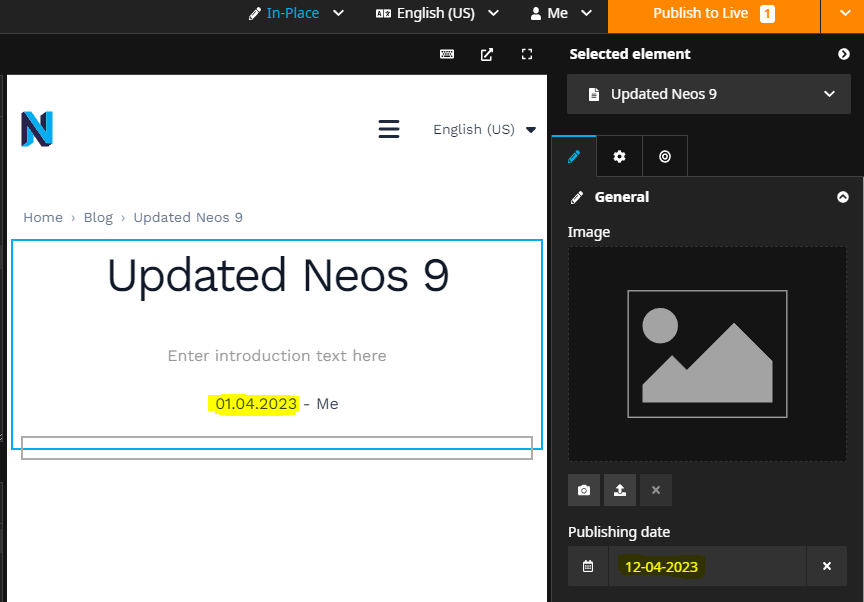Screen dimensions: 864x602
Task: Follow the Blog breadcrumb link
Action: [98, 217]
